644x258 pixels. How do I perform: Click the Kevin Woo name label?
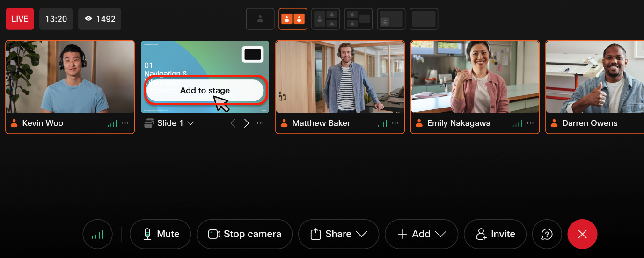pos(43,123)
